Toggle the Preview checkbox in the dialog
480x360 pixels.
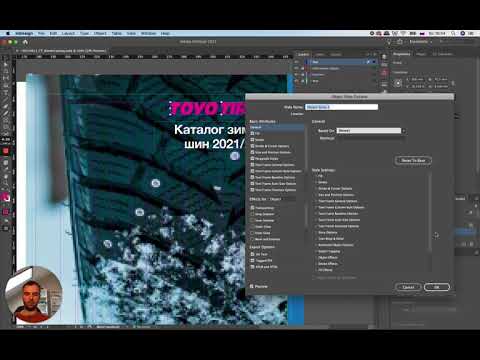252,286
